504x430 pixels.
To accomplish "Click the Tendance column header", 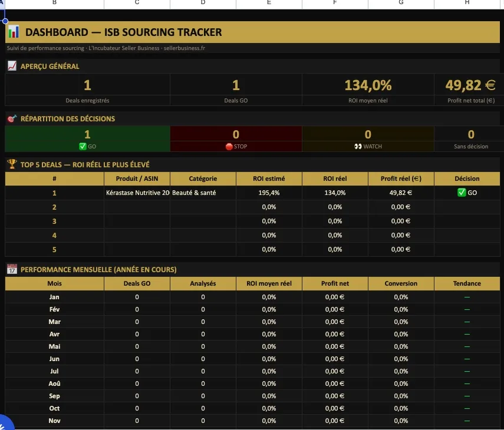I will (x=467, y=283).
